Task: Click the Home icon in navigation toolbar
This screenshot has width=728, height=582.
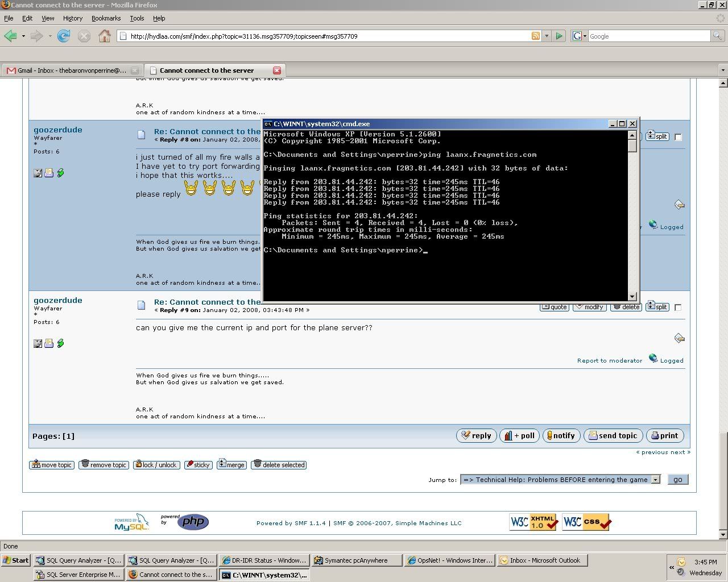Action: pyautogui.click(x=105, y=36)
